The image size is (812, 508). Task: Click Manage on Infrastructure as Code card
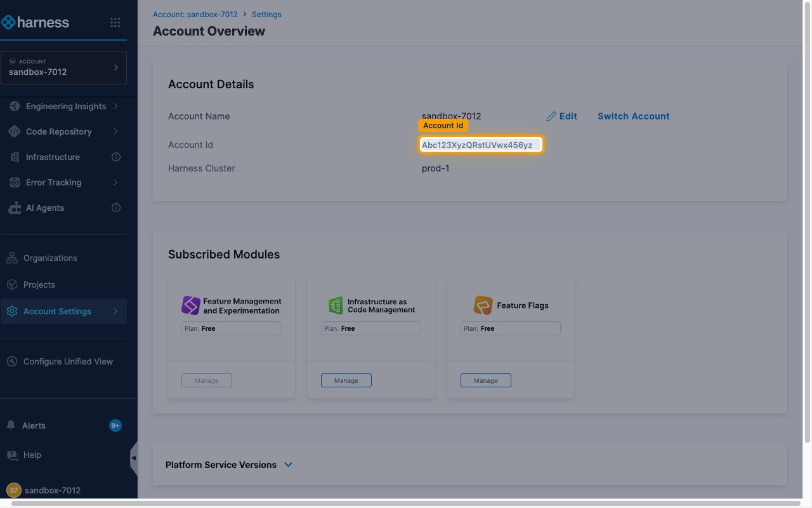(x=346, y=380)
